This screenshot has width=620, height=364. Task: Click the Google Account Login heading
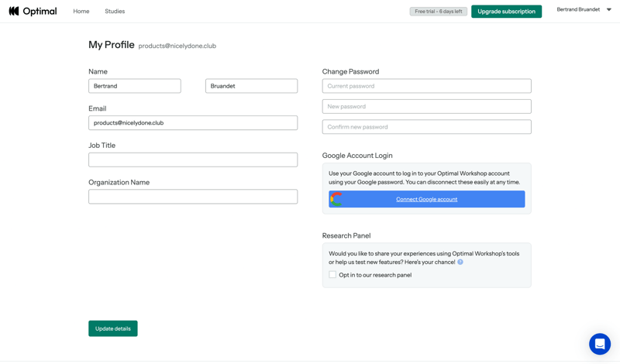(357, 156)
